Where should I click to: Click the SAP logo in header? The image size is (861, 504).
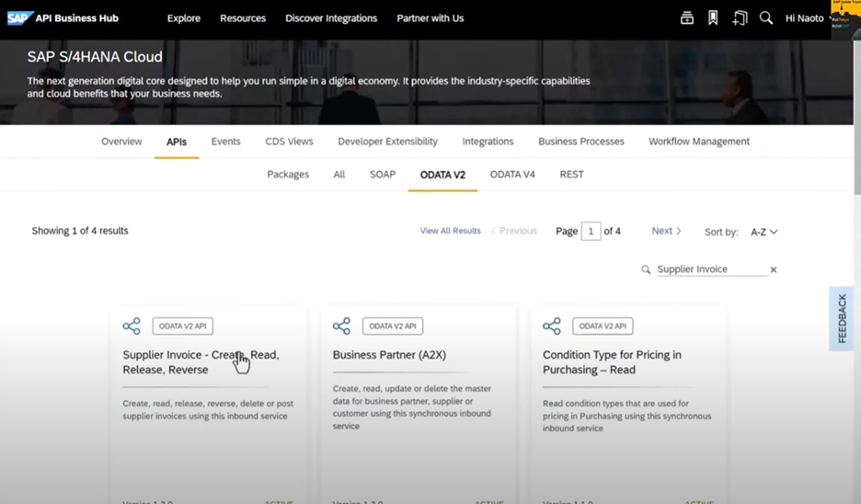point(20,18)
